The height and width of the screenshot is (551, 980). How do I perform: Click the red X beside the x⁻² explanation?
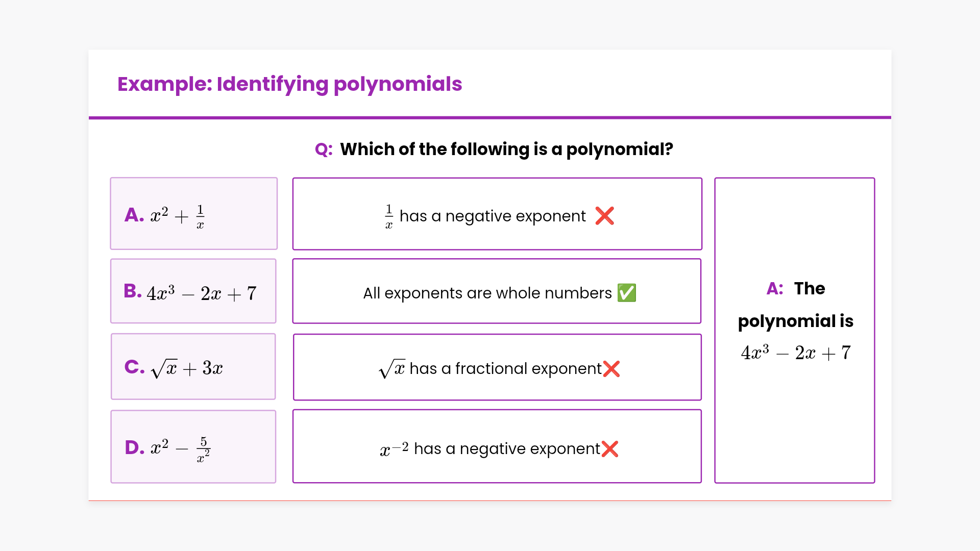(610, 449)
